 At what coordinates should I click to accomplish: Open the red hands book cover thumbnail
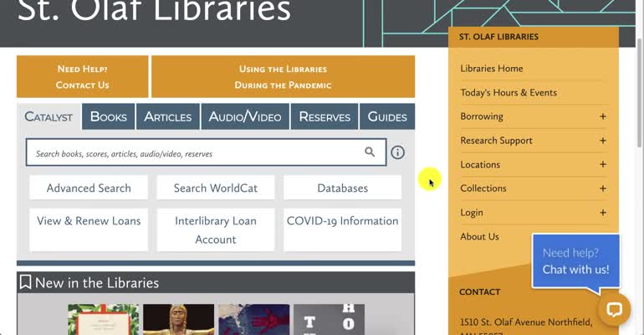[253, 319]
